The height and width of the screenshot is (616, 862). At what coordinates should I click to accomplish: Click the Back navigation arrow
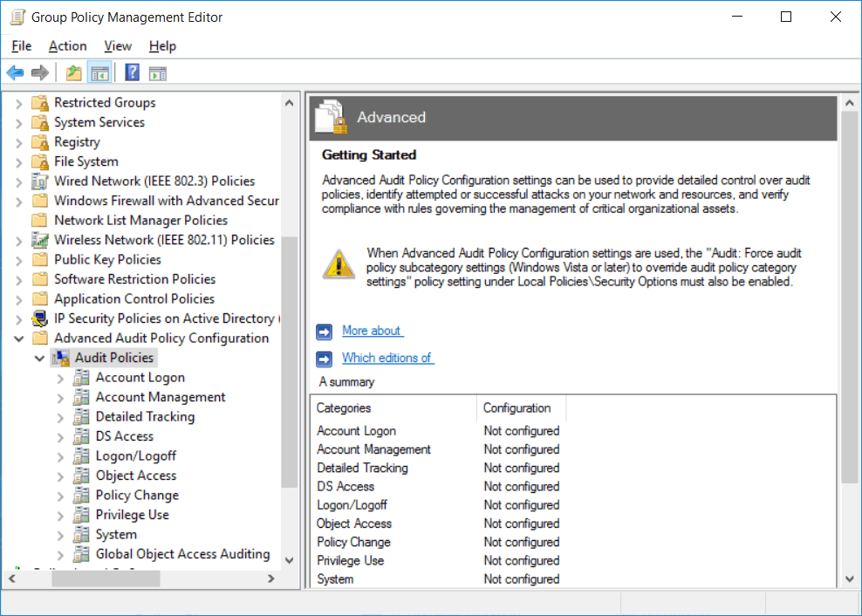click(15, 72)
